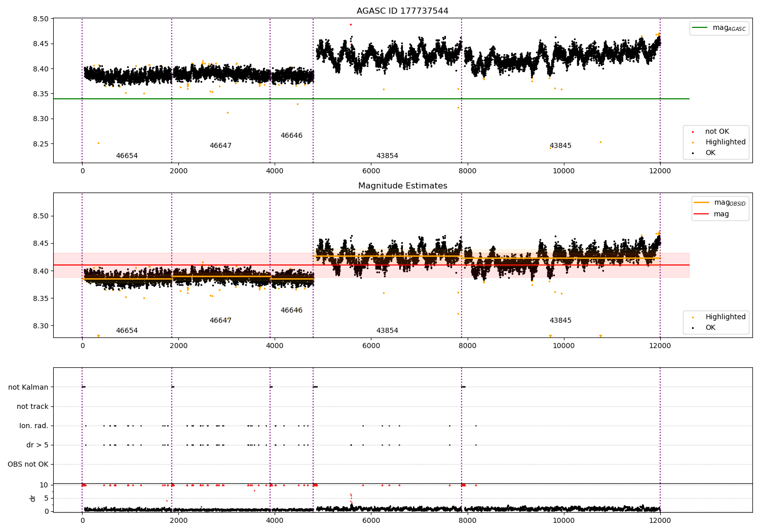Viewport: 760px width, 532px height.
Task: Click obsid label 46654 in top plot
Action: click(x=127, y=156)
